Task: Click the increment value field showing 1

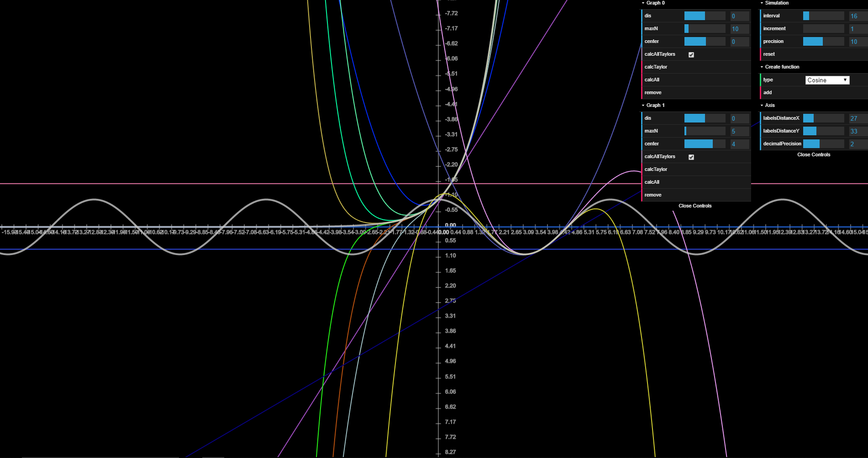Action: 858,29
